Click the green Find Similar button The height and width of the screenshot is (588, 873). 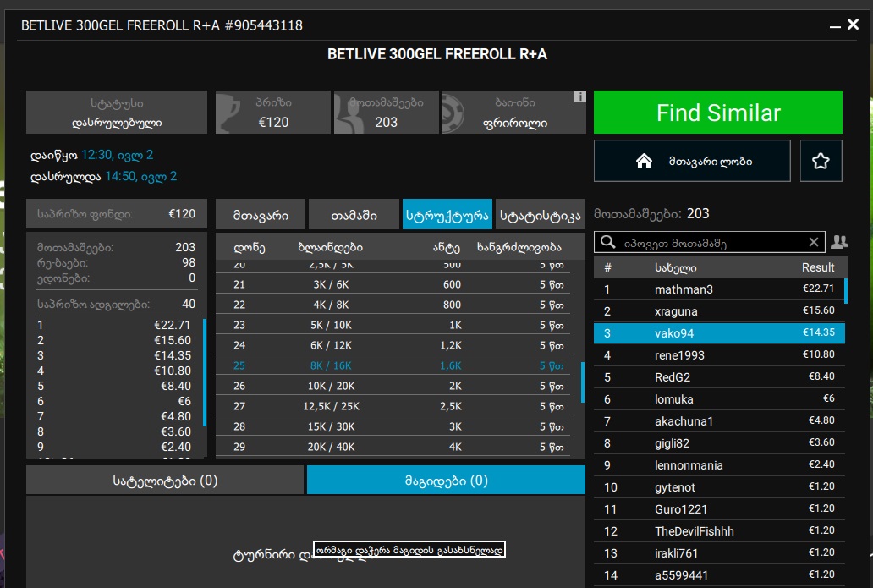(717, 113)
